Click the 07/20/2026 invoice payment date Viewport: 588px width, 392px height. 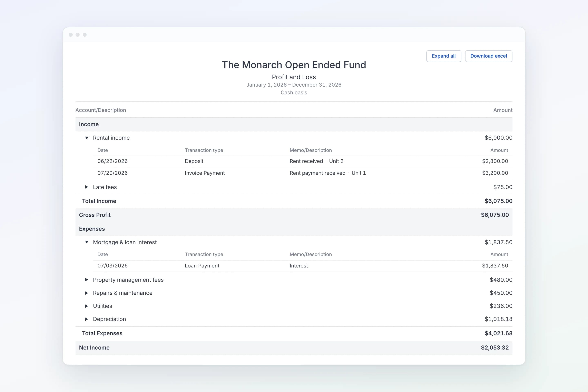click(x=112, y=173)
